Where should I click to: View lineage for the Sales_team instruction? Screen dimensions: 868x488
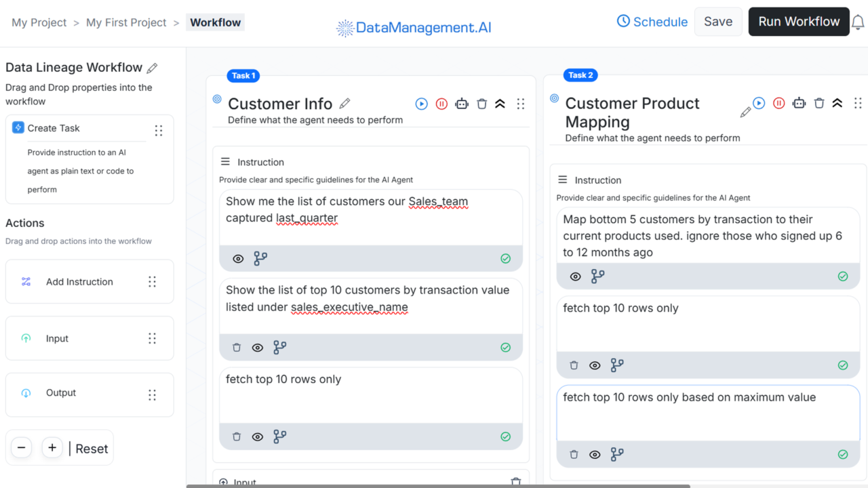260,258
